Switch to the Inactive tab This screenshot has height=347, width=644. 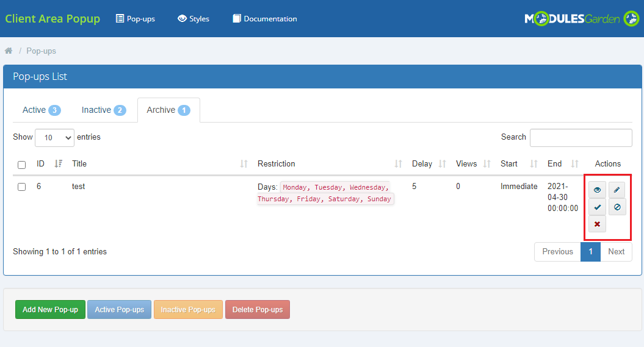104,110
